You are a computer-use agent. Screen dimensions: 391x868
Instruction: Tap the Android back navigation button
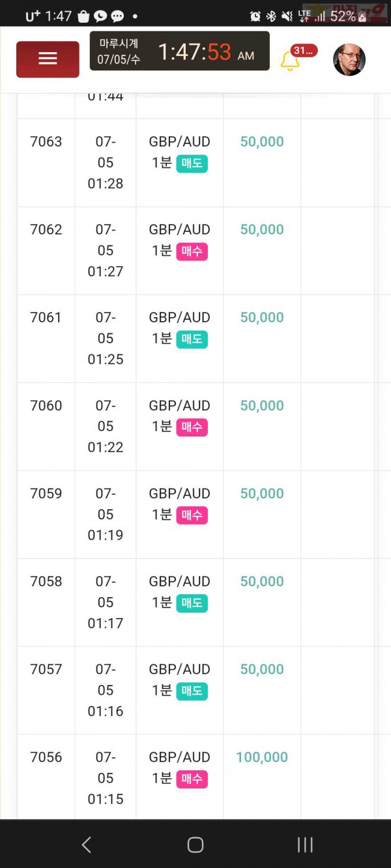point(86,845)
